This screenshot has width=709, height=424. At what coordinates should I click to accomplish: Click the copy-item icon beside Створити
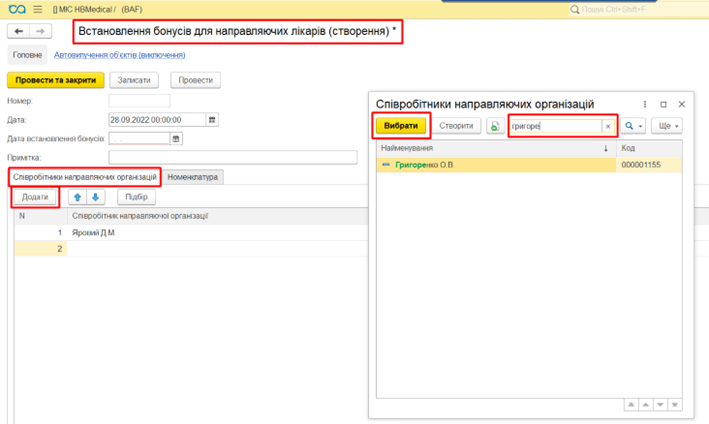495,126
